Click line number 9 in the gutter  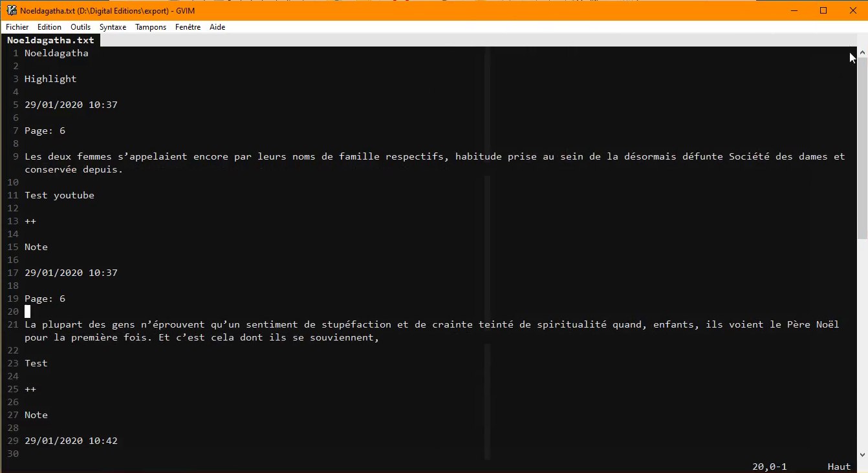[16, 156]
